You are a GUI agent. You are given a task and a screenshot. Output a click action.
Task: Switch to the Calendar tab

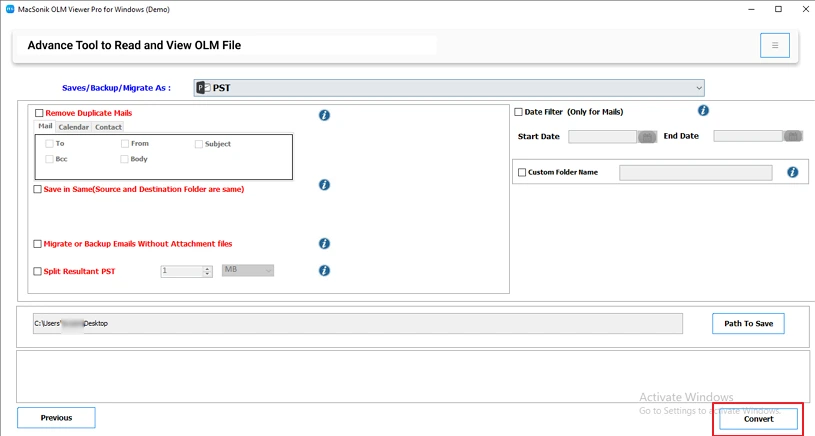coord(73,127)
